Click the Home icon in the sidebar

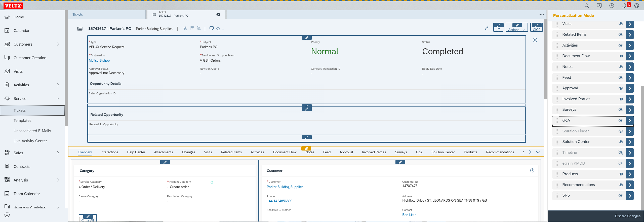7,17
